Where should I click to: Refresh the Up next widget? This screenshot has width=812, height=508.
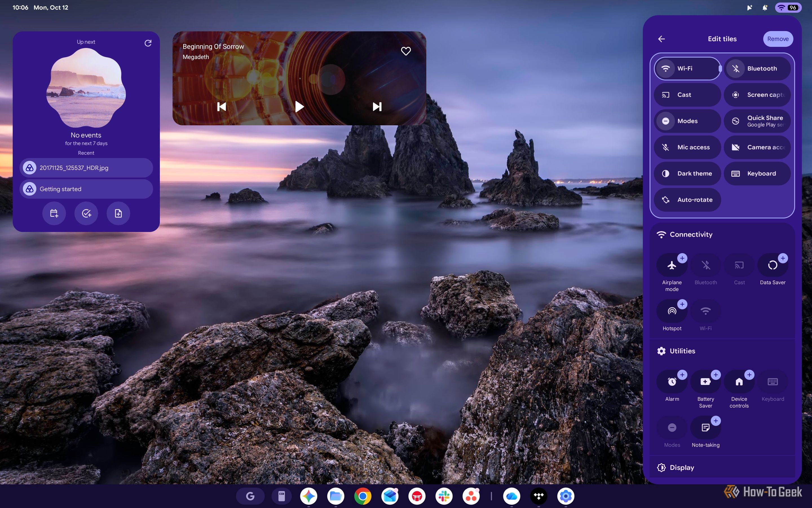coord(148,43)
